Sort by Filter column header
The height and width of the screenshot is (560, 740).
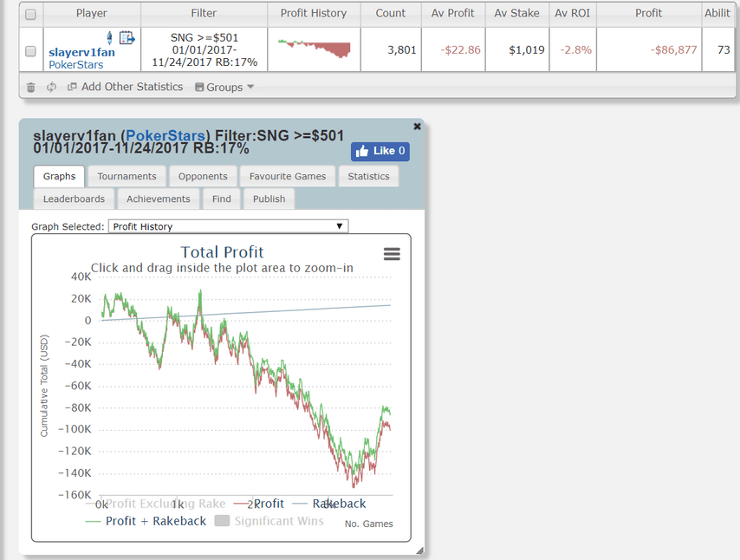(x=204, y=13)
